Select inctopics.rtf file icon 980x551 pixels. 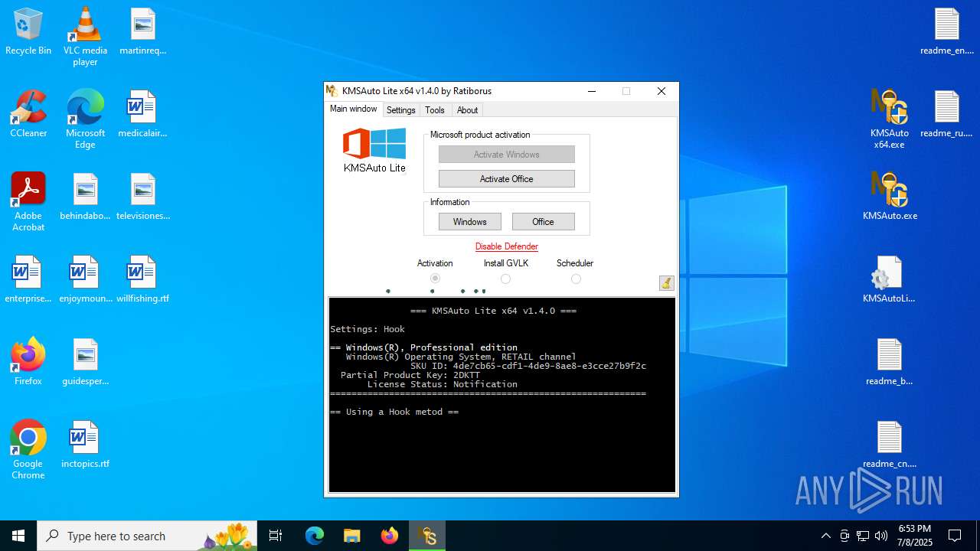click(x=85, y=445)
